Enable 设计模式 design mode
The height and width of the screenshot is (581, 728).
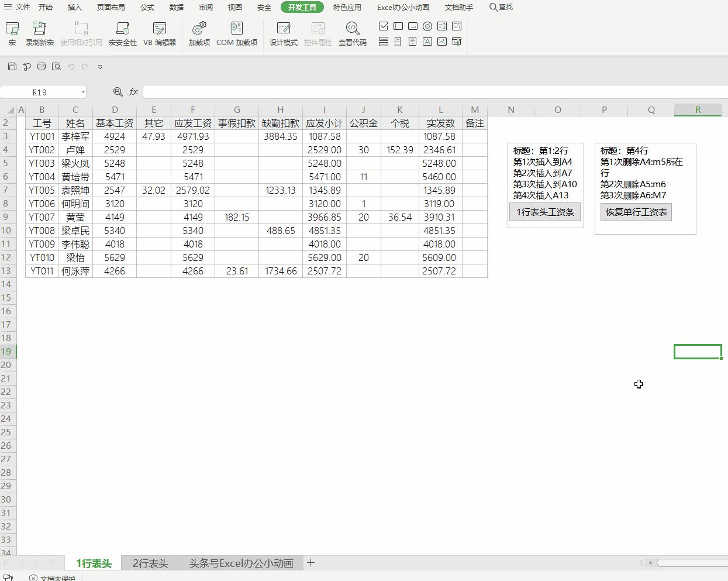283,33
